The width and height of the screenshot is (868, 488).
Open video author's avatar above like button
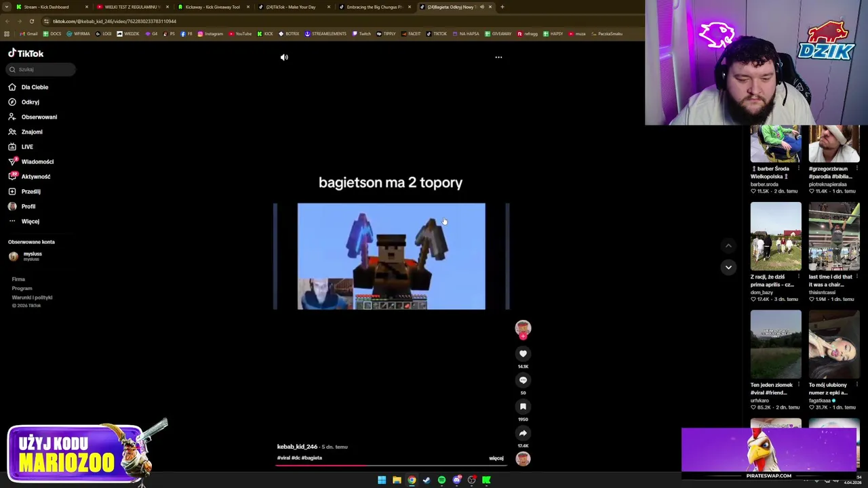pyautogui.click(x=523, y=329)
